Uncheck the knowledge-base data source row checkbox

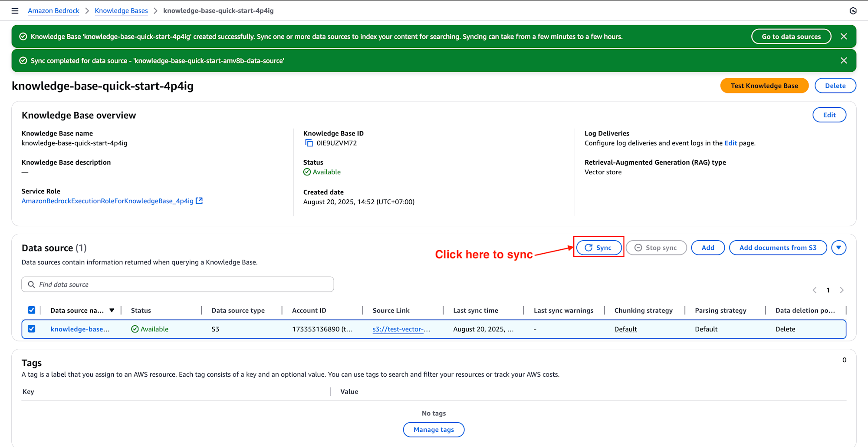coord(31,329)
